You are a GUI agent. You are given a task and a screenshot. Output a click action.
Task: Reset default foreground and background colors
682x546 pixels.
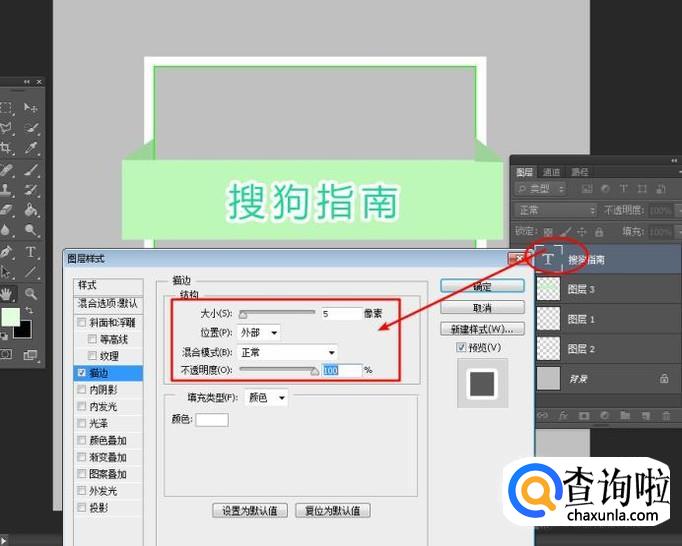point(3,336)
